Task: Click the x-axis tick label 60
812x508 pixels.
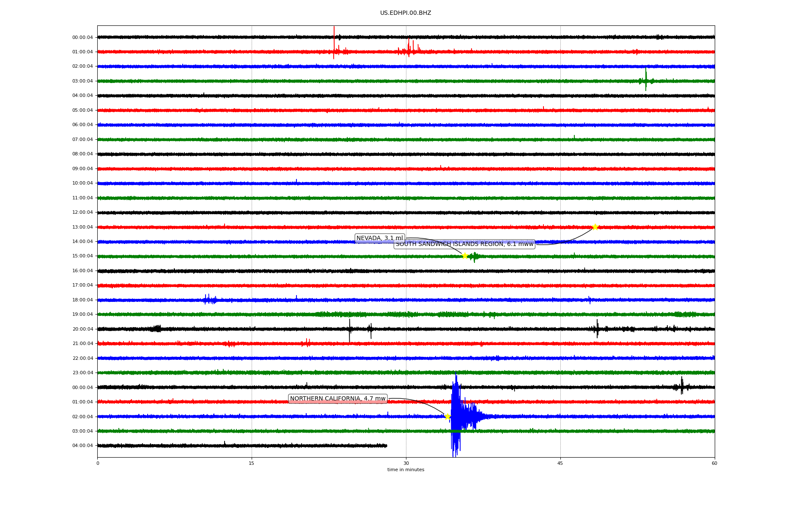Action: click(x=714, y=464)
